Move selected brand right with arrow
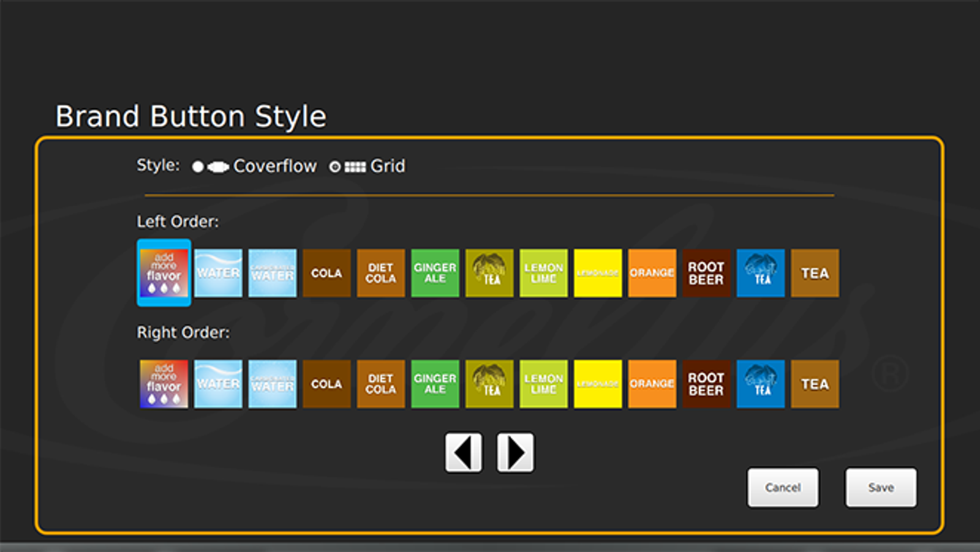Screen dimensions: 980x552 coord(515,453)
